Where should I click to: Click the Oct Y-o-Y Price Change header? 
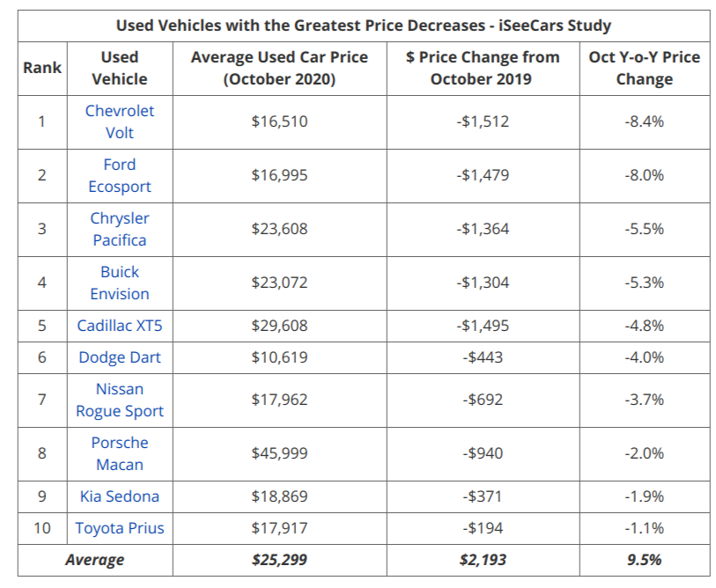(644, 68)
